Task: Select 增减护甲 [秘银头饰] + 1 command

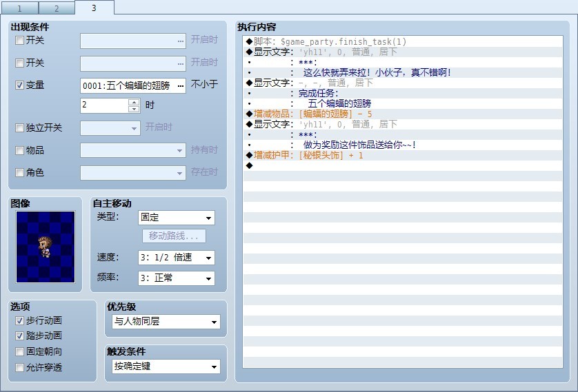Action: [x=403, y=155]
